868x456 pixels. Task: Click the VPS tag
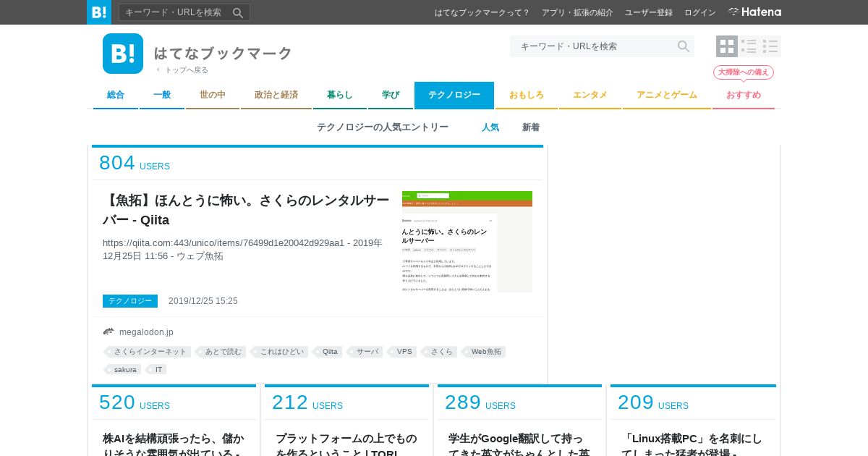[403, 352]
